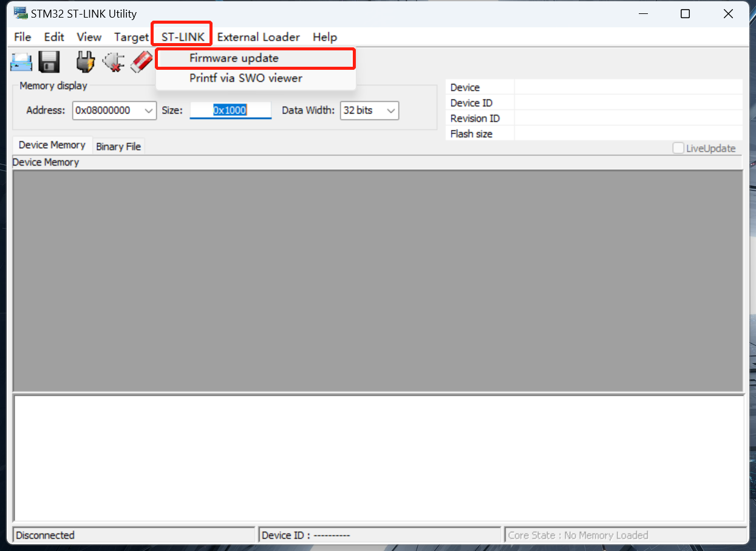The width and height of the screenshot is (756, 551).
Task: Click the Size input field
Action: [x=231, y=110]
